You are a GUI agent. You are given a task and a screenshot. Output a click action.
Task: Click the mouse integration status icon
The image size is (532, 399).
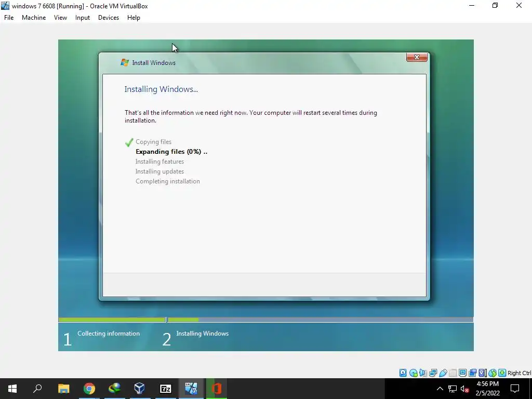(x=493, y=373)
